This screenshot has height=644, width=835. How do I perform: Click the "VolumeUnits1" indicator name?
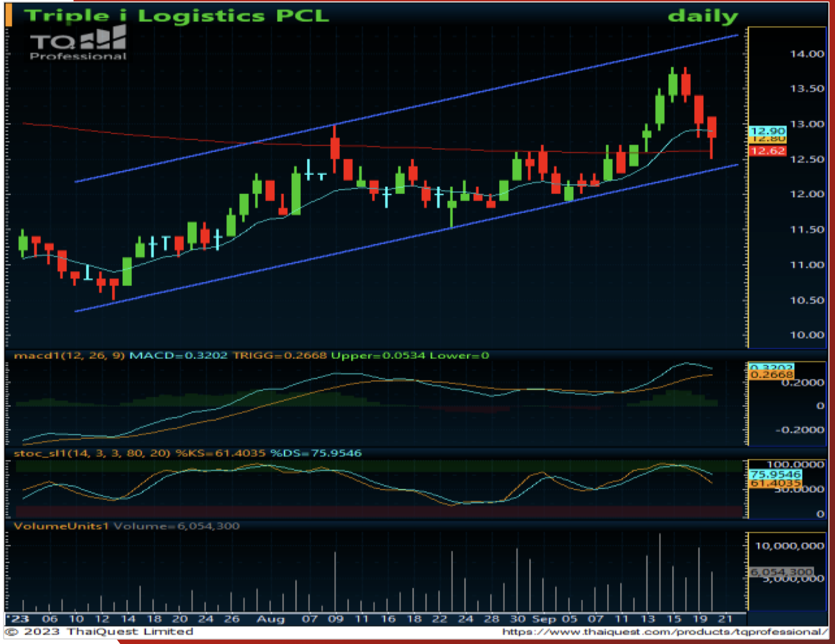point(61,526)
